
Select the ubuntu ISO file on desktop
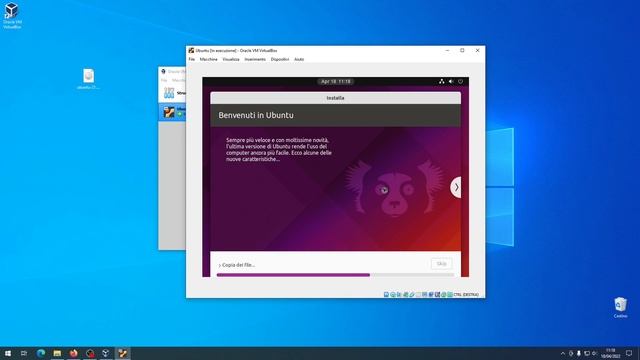(x=88, y=79)
